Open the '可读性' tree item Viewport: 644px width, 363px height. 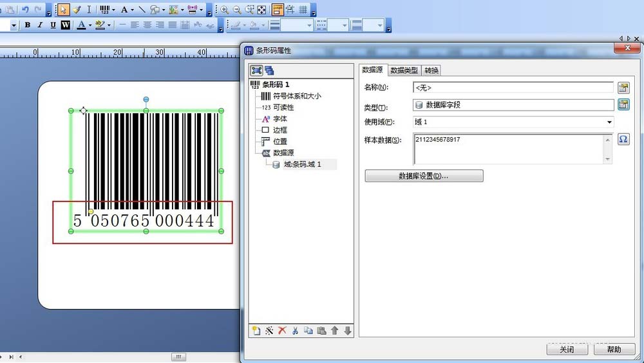283,107
